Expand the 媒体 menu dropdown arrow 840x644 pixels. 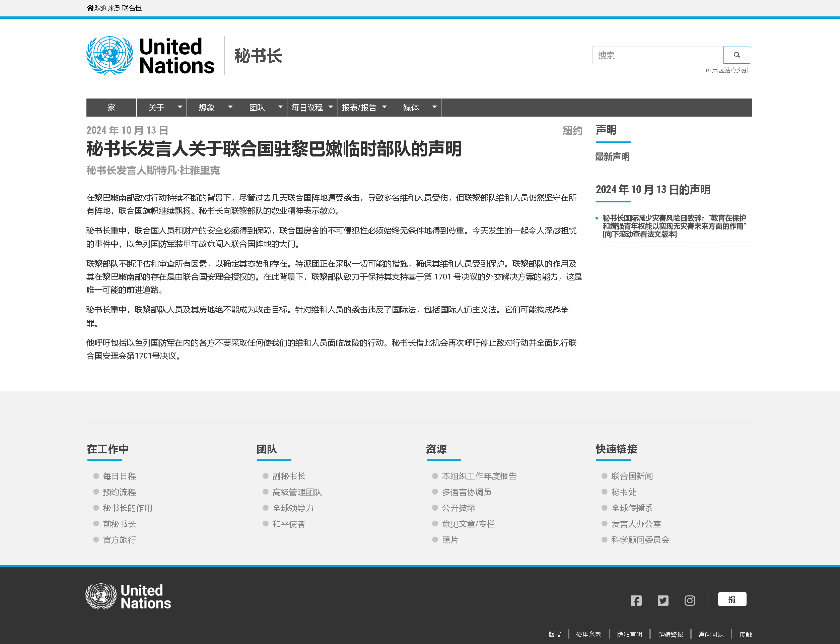click(x=434, y=107)
